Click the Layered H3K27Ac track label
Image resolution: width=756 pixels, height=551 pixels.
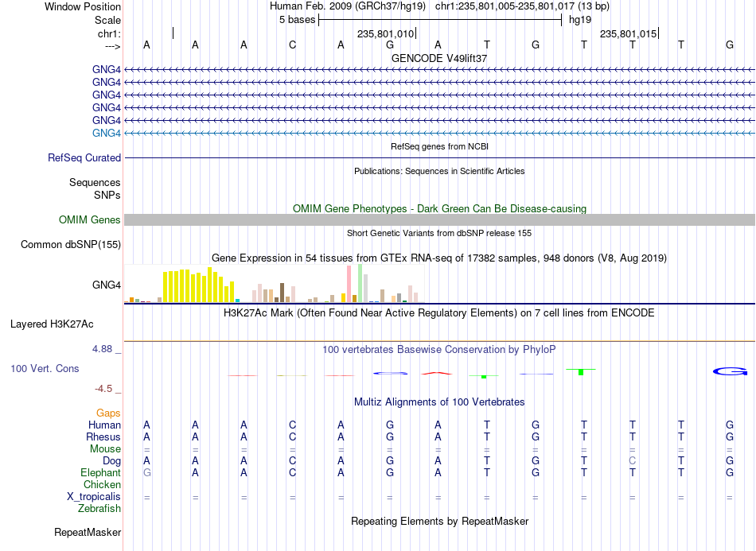point(52,324)
